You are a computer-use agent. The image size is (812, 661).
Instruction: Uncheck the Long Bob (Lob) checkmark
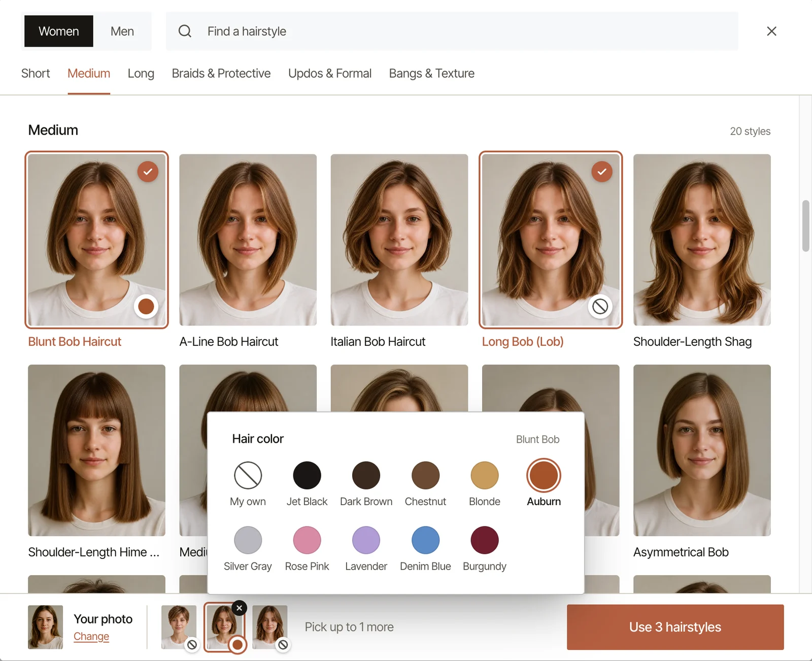click(x=602, y=172)
